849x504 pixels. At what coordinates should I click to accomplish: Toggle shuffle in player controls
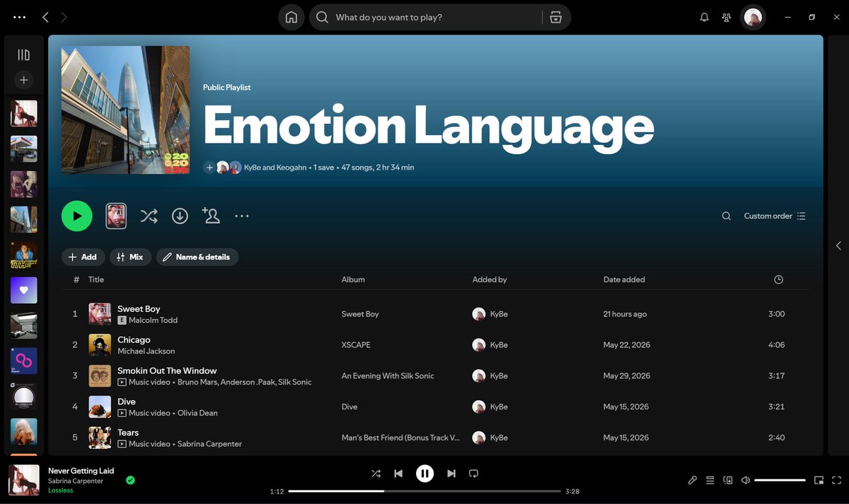pyautogui.click(x=376, y=474)
